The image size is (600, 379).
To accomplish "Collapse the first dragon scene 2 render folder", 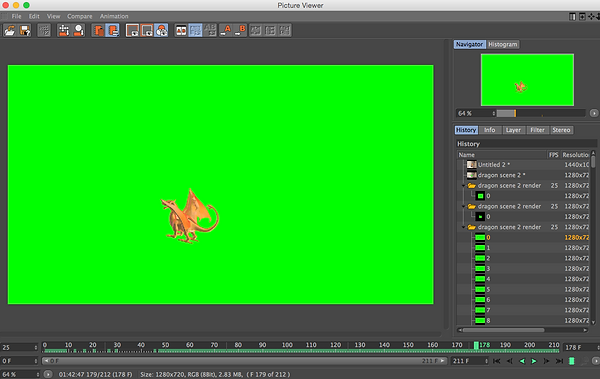I will 463,186.
